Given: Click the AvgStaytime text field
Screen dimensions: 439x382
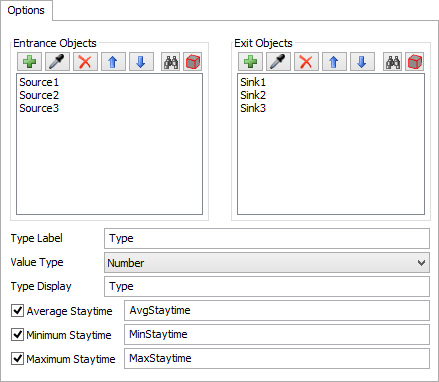Looking at the screenshot, I should [x=277, y=310].
